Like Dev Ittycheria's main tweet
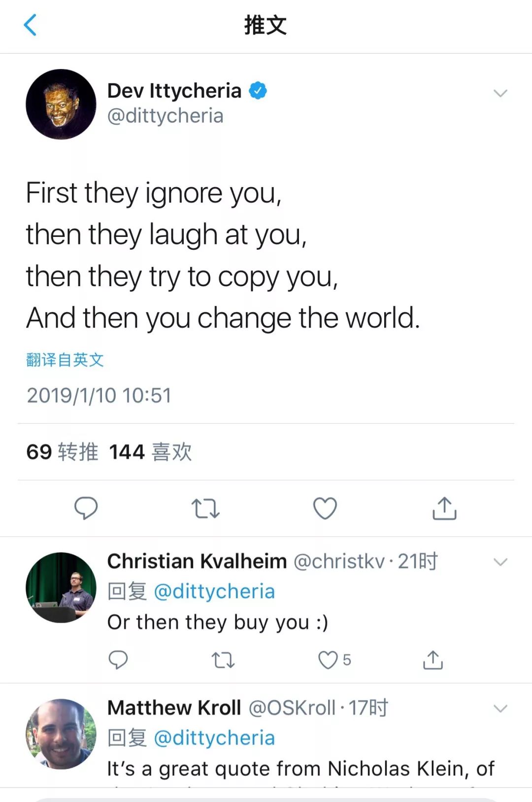 click(x=325, y=508)
